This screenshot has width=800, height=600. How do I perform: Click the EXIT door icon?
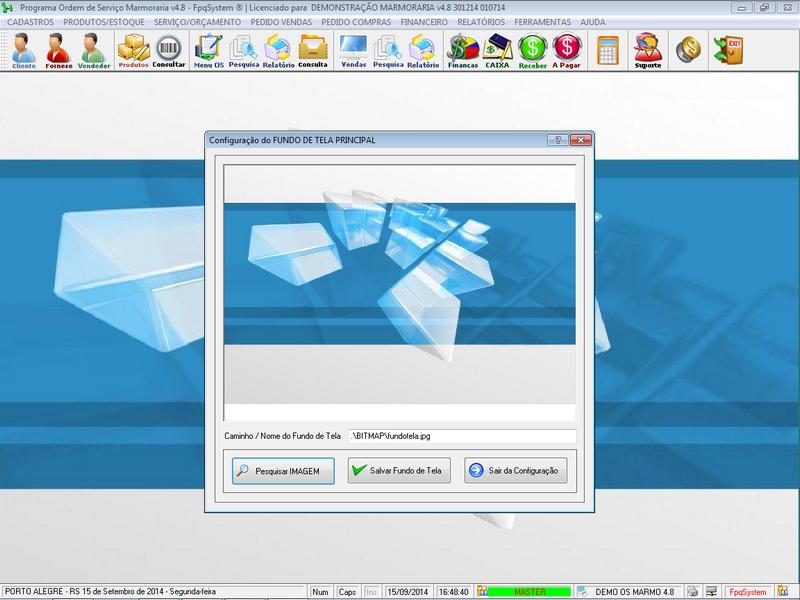[728, 50]
